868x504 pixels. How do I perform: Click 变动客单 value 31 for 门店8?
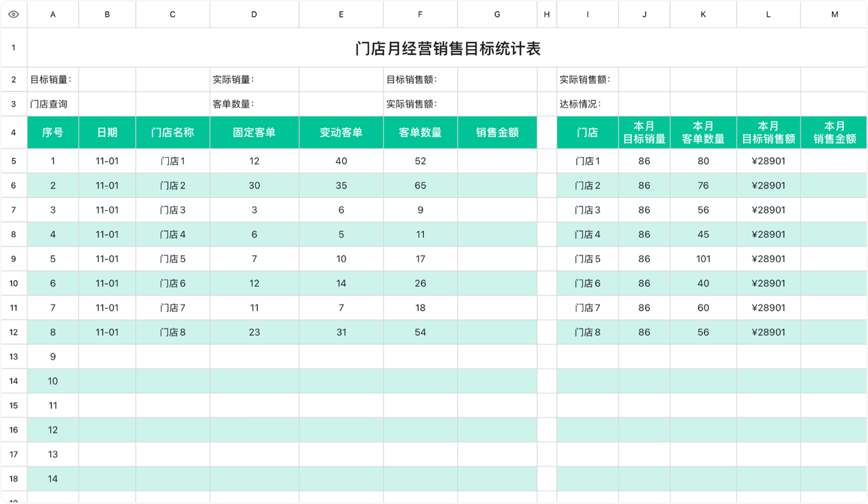click(341, 332)
